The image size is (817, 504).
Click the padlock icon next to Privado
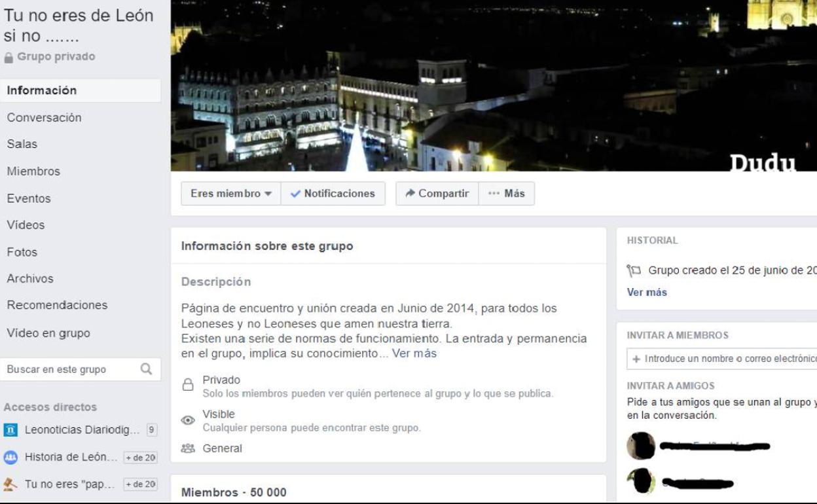coord(188,386)
